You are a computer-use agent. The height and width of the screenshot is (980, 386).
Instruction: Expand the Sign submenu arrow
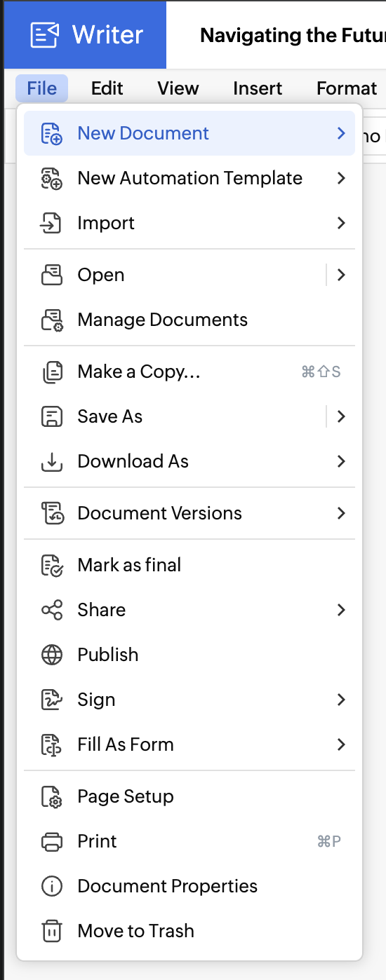pos(341,700)
